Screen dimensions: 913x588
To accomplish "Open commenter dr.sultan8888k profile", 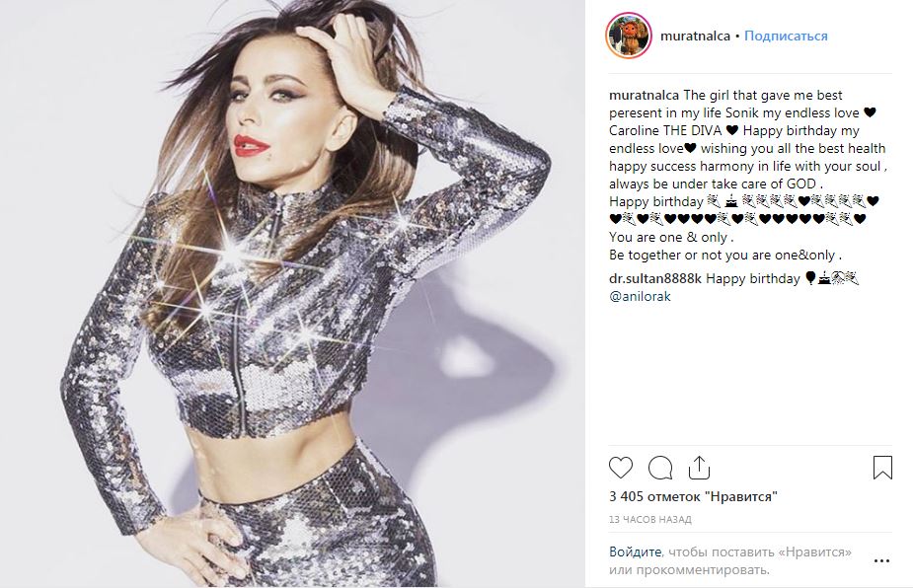I will 655,279.
